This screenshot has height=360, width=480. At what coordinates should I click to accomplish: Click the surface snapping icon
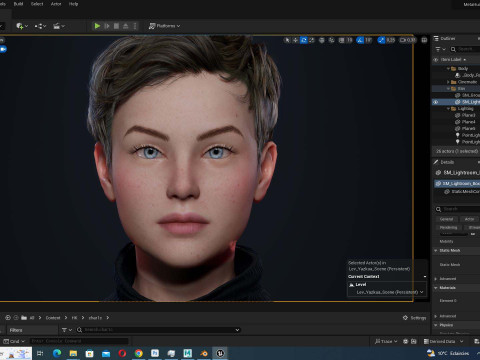pyautogui.click(x=331, y=40)
